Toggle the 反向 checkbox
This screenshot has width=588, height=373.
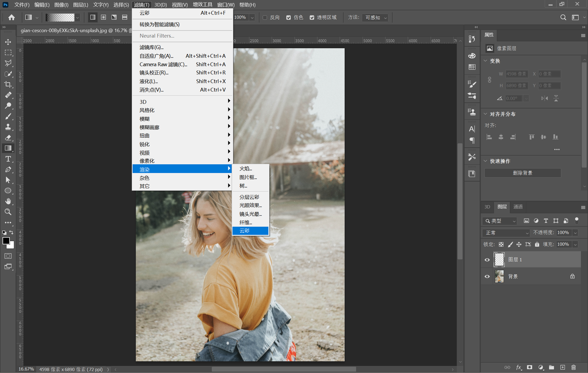[265, 17]
